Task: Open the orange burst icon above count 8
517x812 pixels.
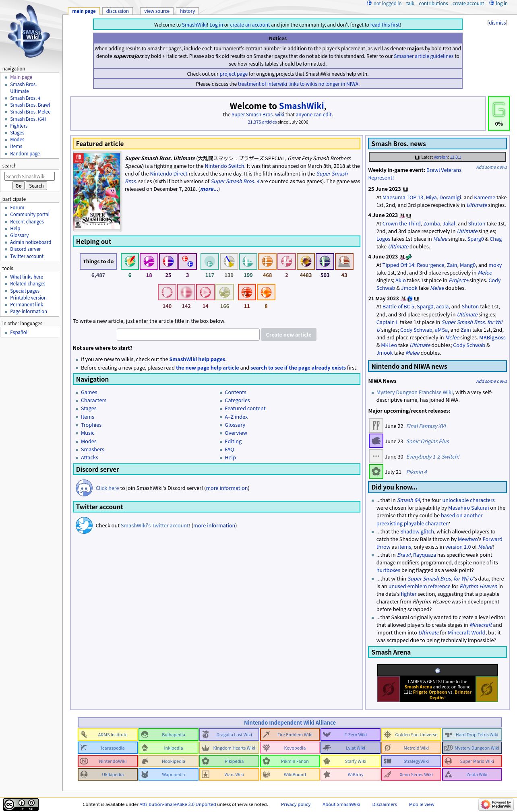Action: 266,292
